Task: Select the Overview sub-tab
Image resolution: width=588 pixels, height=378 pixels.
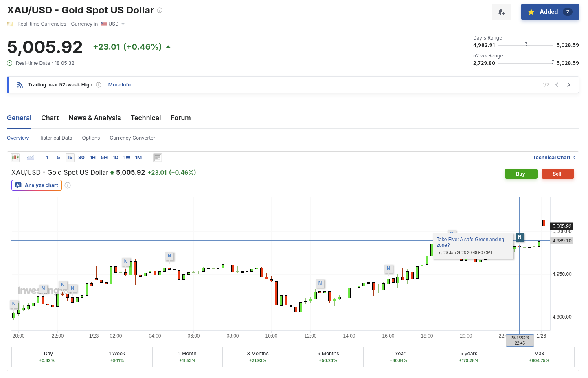Action: tap(18, 138)
